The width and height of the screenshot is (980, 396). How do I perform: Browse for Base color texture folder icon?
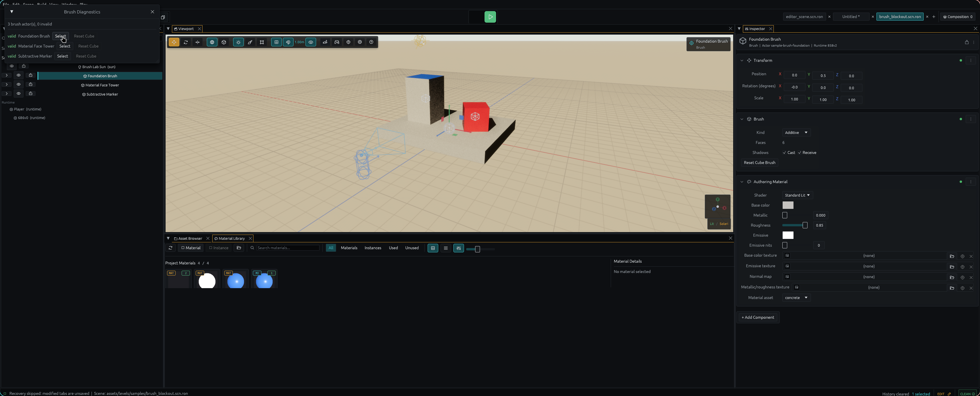click(x=952, y=256)
